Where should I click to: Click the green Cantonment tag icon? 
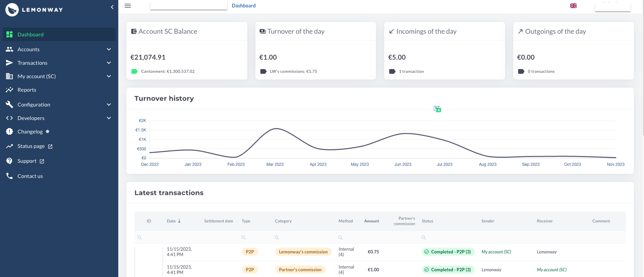(134, 71)
